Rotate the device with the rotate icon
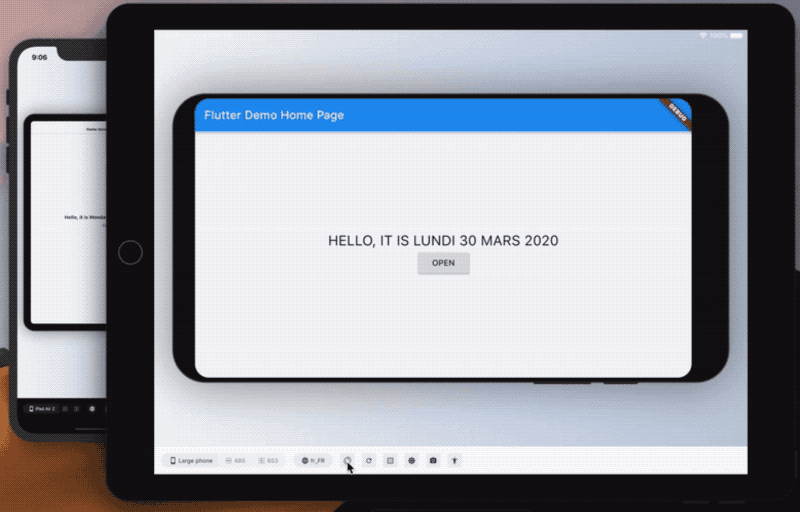Viewport: 800px width, 512px height. click(368, 460)
